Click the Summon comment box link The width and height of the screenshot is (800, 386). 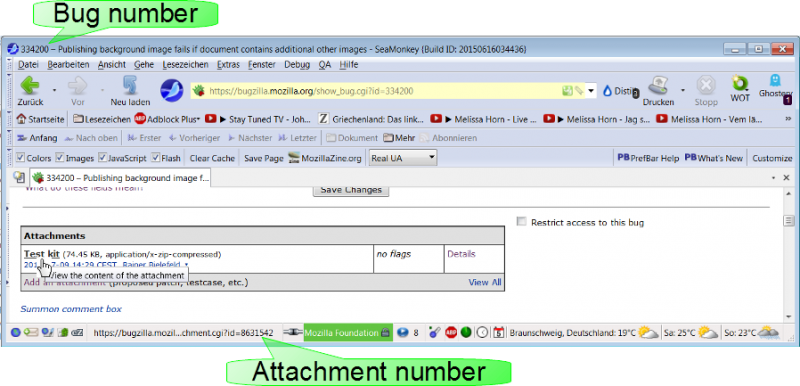click(71, 308)
